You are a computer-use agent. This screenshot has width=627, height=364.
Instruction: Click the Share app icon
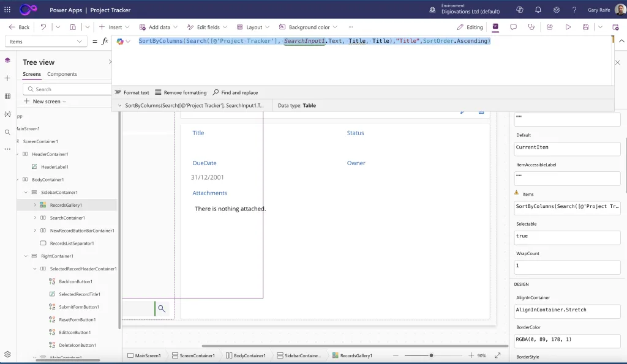[x=550, y=27]
